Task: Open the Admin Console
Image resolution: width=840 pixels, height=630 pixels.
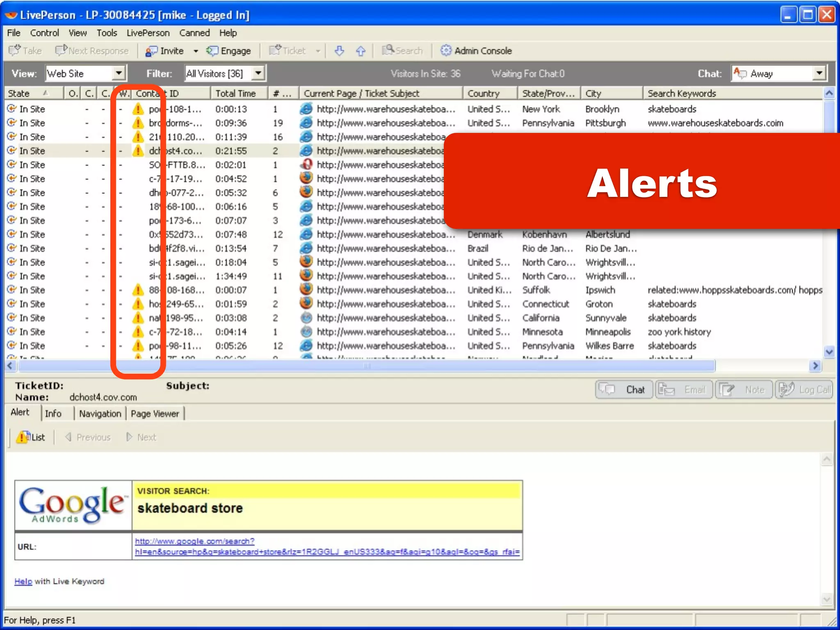Action: click(476, 51)
